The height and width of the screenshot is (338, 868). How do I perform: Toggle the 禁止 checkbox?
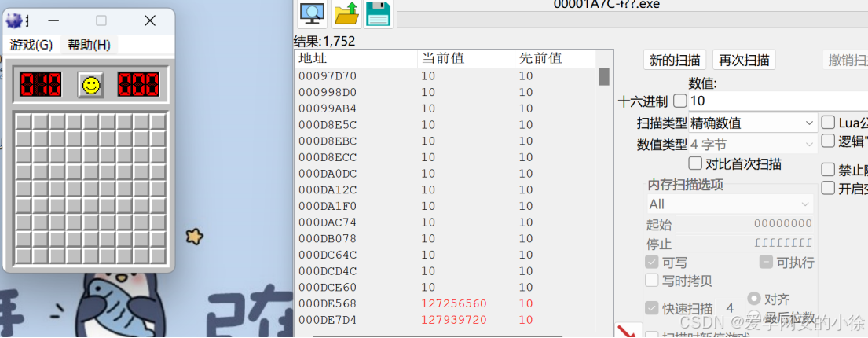click(828, 169)
